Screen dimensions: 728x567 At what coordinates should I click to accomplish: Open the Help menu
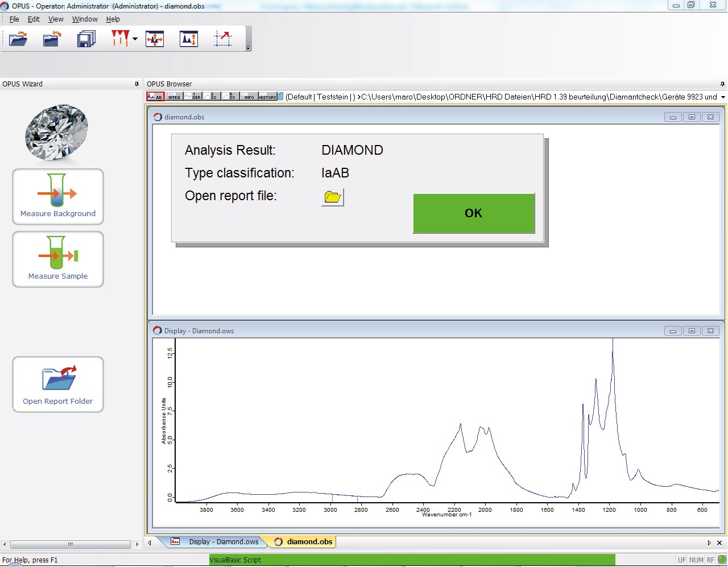[x=113, y=19]
